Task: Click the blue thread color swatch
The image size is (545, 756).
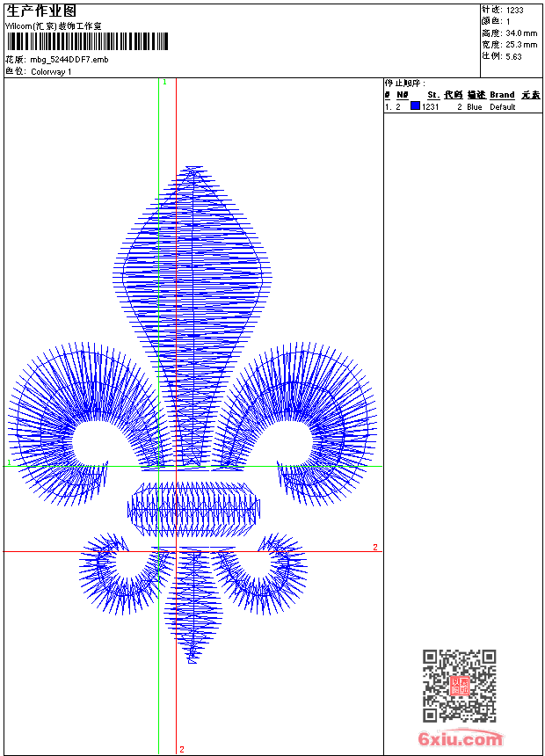Action: pyautogui.click(x=415, y=106)
